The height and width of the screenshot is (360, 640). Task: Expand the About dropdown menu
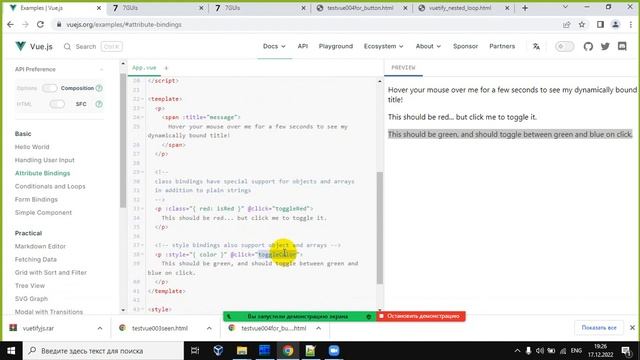(x=428, y=47)
